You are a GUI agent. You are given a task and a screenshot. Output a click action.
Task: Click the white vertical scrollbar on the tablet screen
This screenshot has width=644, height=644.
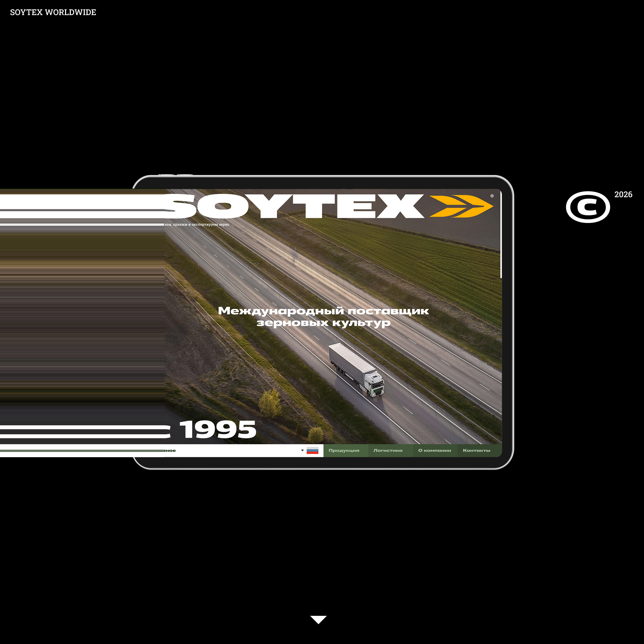[x=501, y=235]
